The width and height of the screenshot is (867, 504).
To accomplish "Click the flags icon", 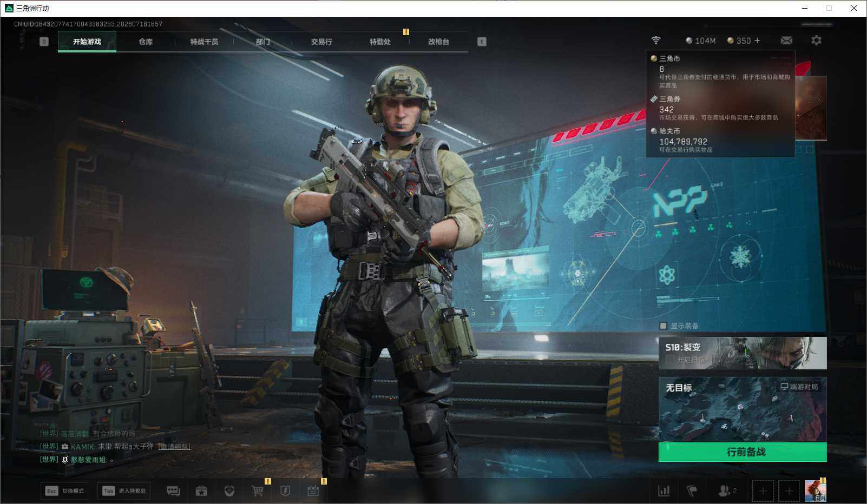I will click(692, 491).
